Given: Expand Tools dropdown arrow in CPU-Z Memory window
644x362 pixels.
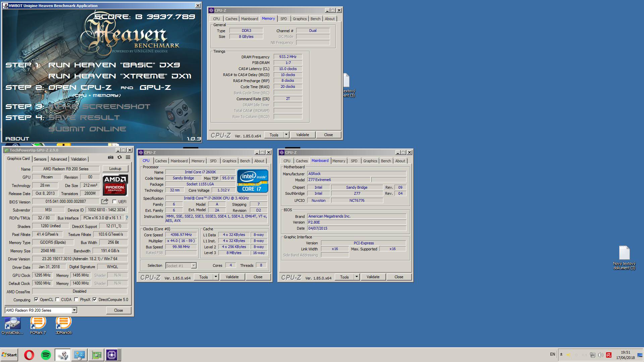Looking at the screenshot, I should [x=286, y=135].
